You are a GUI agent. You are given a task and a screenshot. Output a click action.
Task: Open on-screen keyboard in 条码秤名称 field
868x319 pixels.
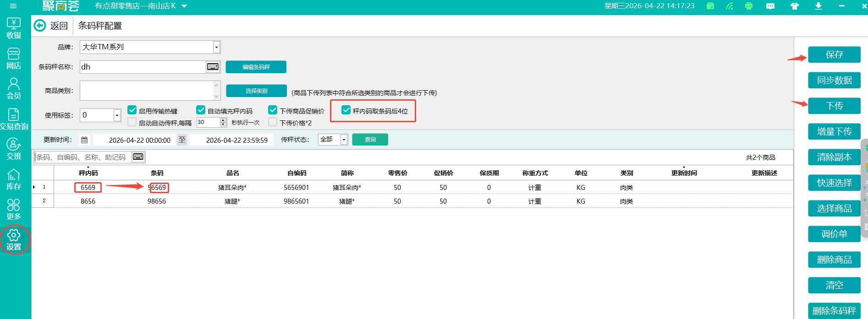[213, 67]
